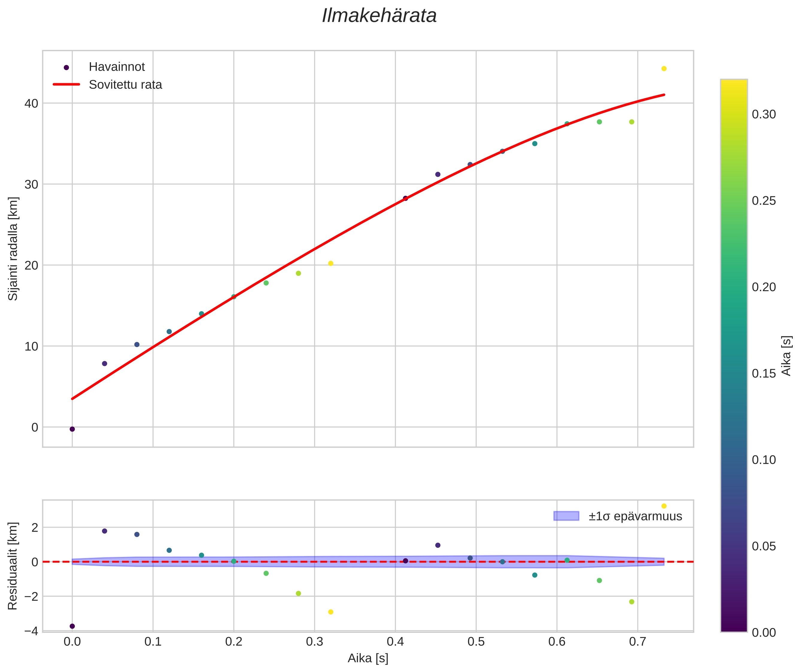
Task: Click the ±1σ epävarmuus legend swatch
Action: pyautogui.click(x=566, y=516)
